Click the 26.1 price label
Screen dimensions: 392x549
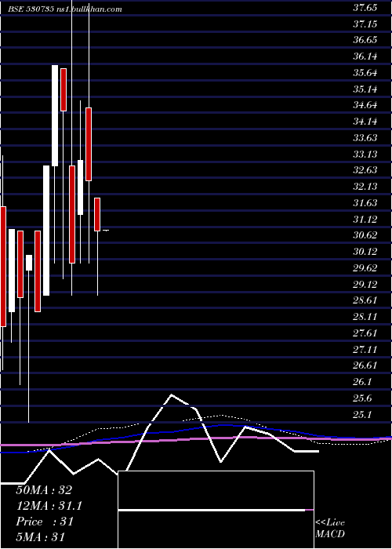point(363,382)
